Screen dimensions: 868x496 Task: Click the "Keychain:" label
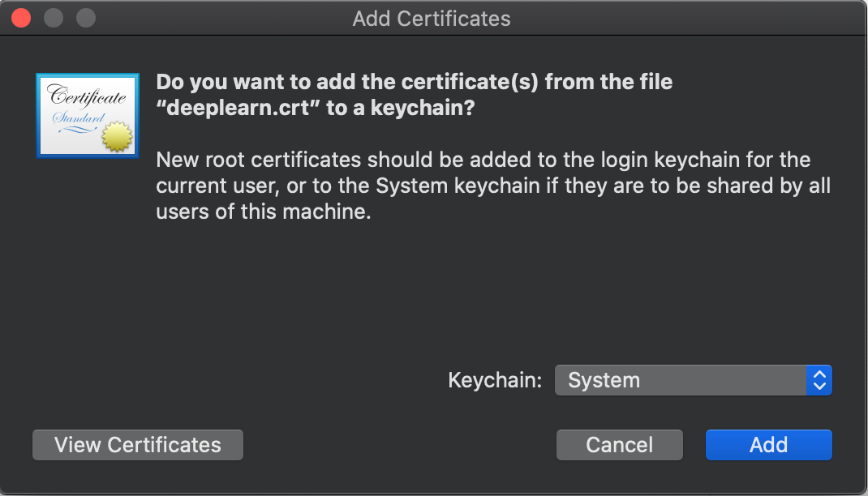coord(495,380)
